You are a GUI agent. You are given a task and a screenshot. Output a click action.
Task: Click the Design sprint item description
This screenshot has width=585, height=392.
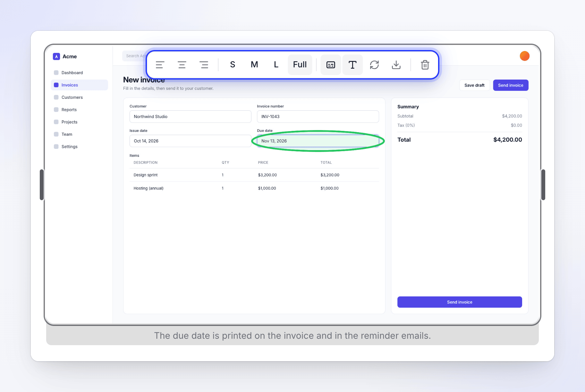tap(146, 175)
